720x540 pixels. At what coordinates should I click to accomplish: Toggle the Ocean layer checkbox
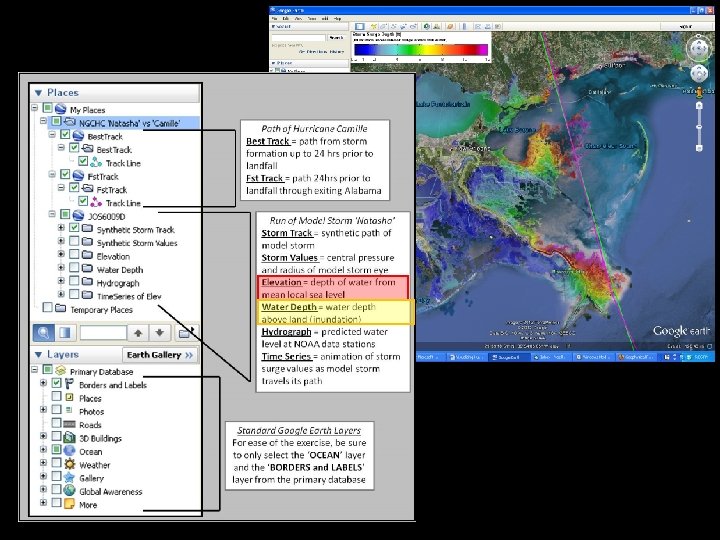pos(56,450)
